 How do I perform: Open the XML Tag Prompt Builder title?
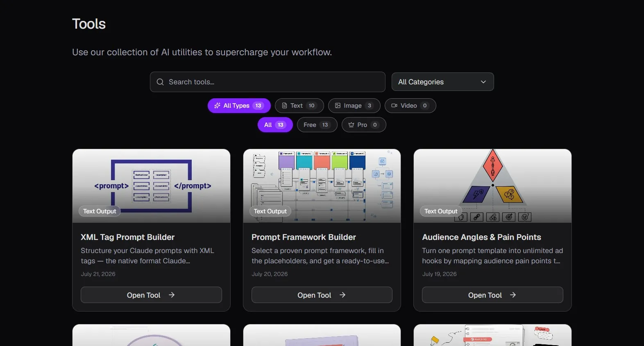coord(127,237)
